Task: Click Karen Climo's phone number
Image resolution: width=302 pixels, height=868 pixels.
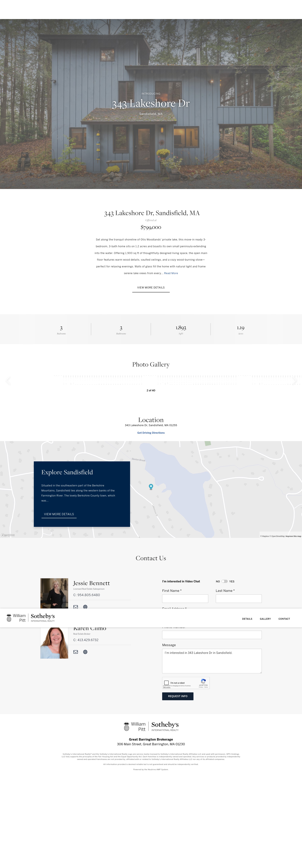Action: tap(86, 640)
